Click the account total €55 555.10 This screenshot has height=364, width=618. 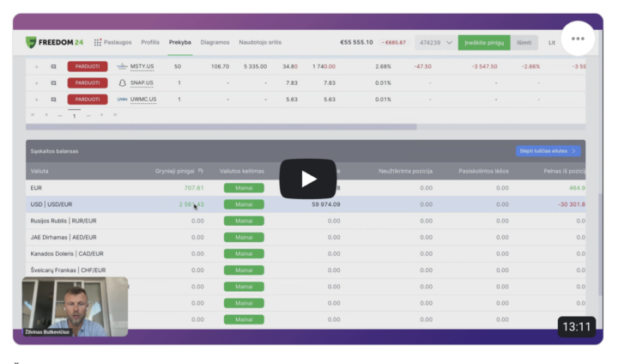356,42
